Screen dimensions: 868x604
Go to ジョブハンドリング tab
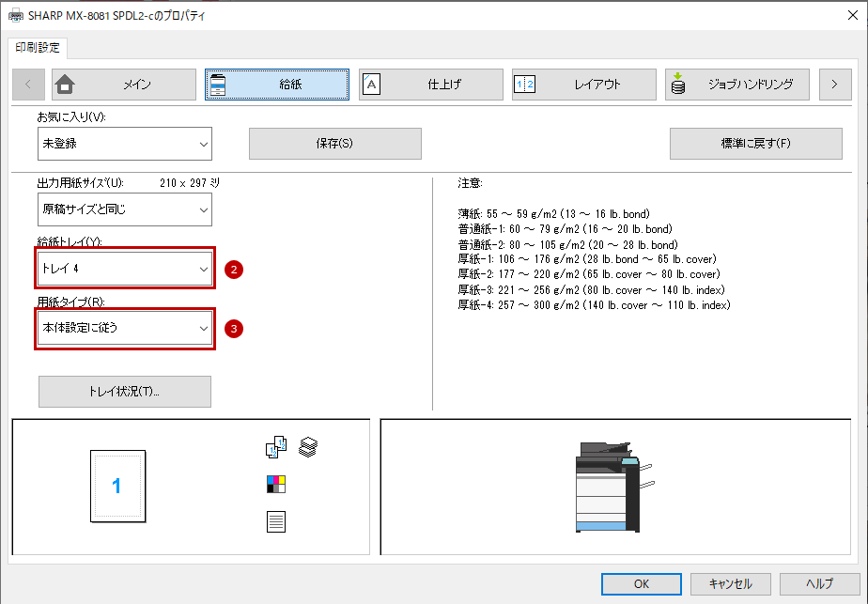(x=736, y=85)
